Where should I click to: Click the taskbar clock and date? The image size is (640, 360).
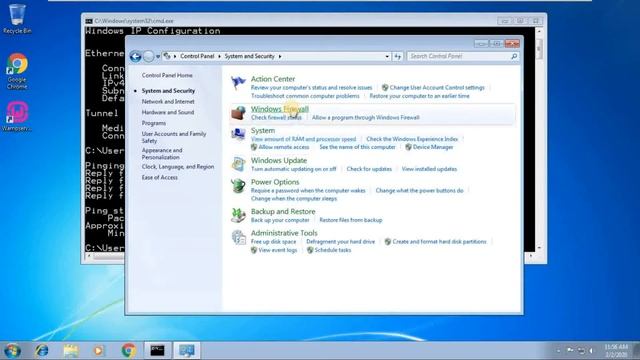point(616,351)
